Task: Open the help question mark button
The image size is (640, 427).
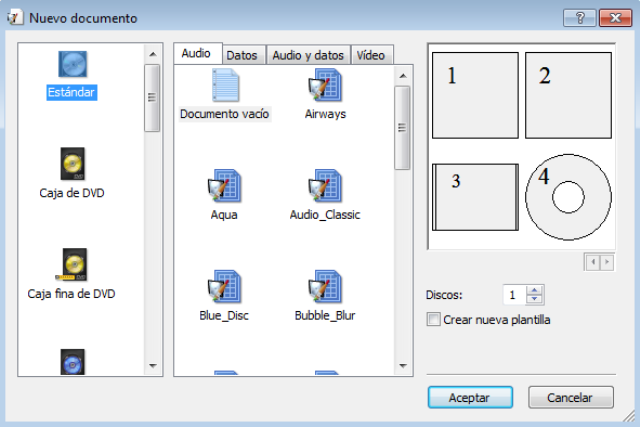Action: click(x=580, y=18)
